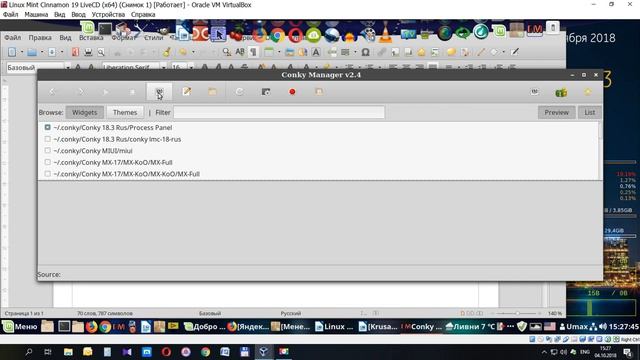This screenshot has width=640, height=360.
Task: Click volume icon in Mint panel tray
Action: tap(603, 327)
